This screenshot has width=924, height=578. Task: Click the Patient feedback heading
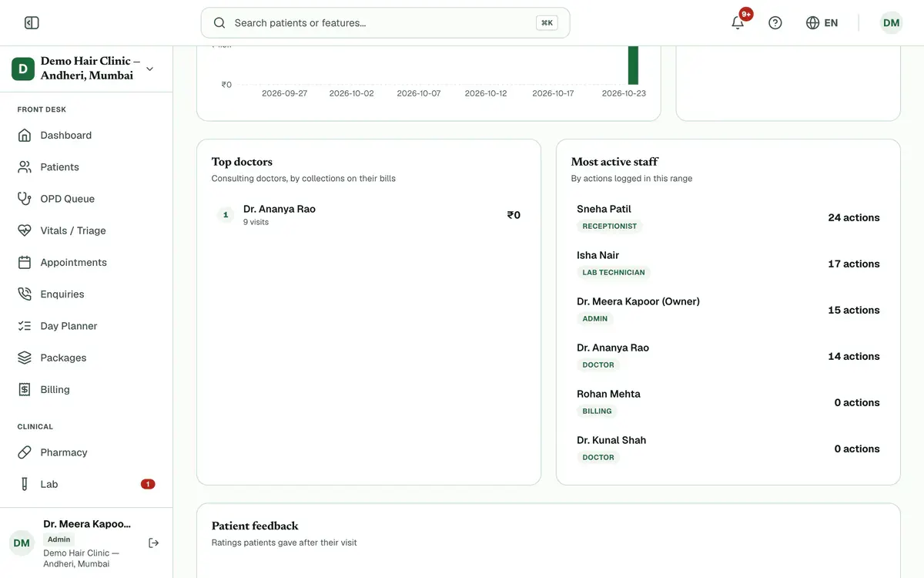pyautogui.click(x=255, y=526)
